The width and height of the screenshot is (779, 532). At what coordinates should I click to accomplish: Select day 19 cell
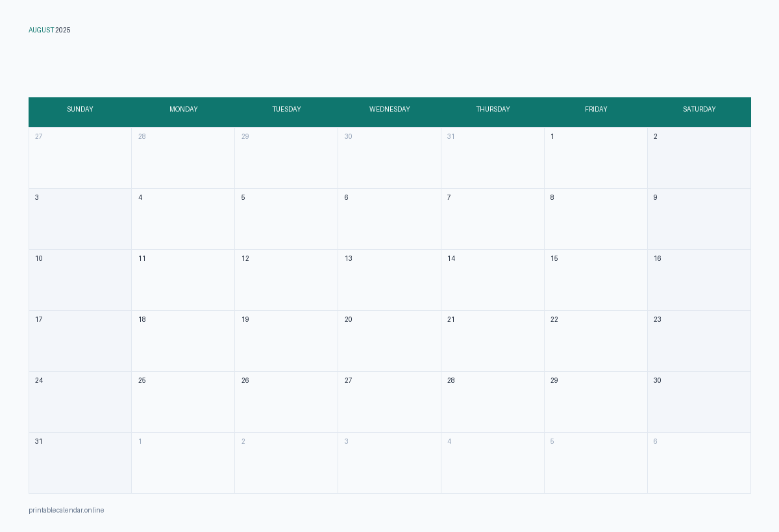pos(286,341)
